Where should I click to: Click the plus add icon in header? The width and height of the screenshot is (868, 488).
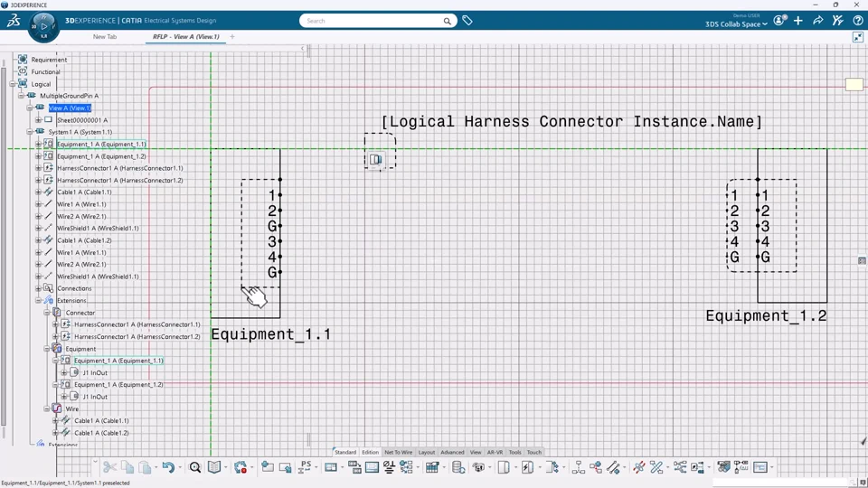click(798, 21)
